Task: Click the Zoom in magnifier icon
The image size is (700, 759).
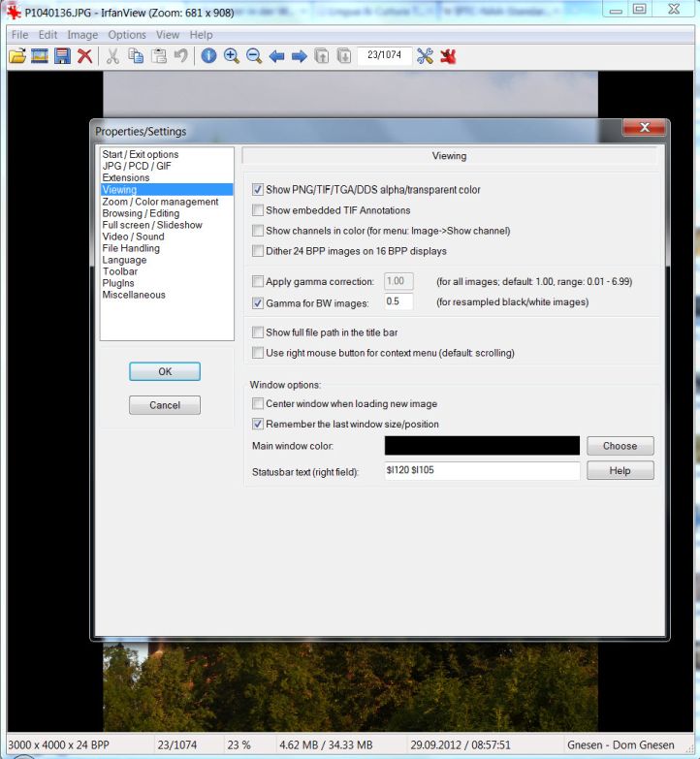Action: (232, 56)
